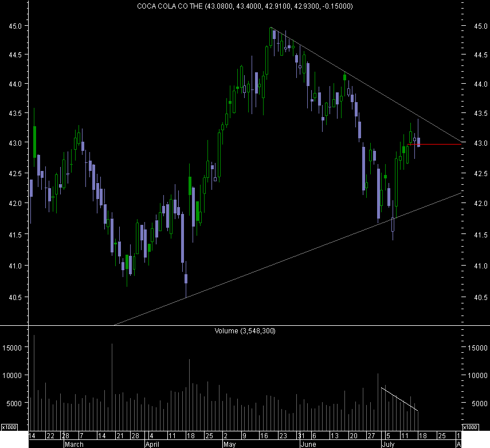Click the red horizontal price line near 43.0
The image size is (490, 448).
[434, 144]
